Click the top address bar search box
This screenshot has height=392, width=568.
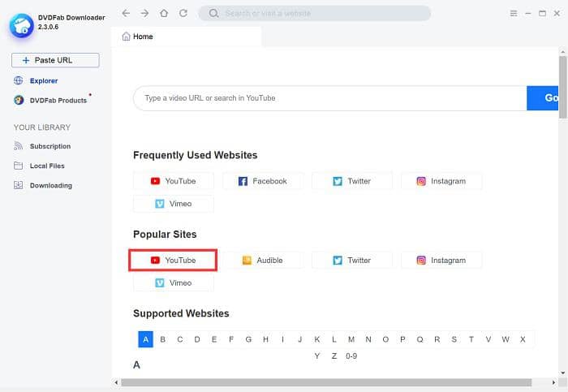point(315,13)
